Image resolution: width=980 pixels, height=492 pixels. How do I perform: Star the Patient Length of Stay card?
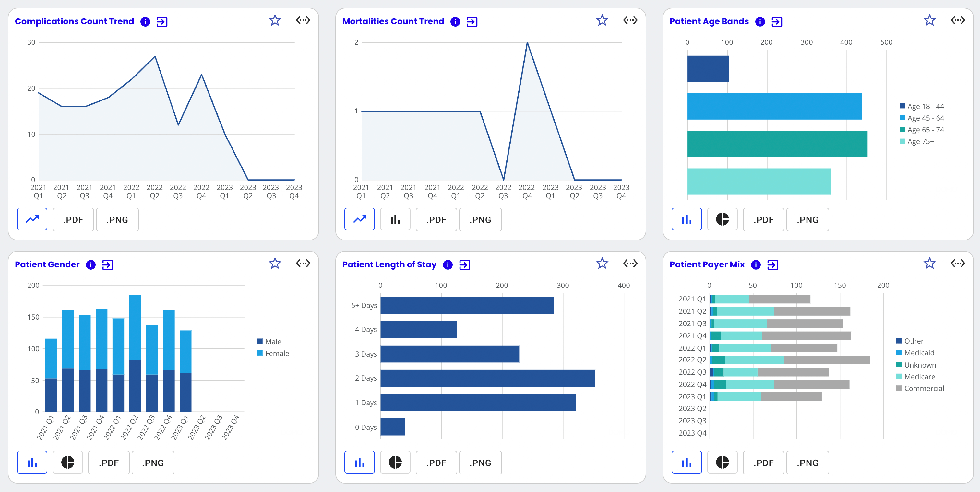click(x=602, y=263)
